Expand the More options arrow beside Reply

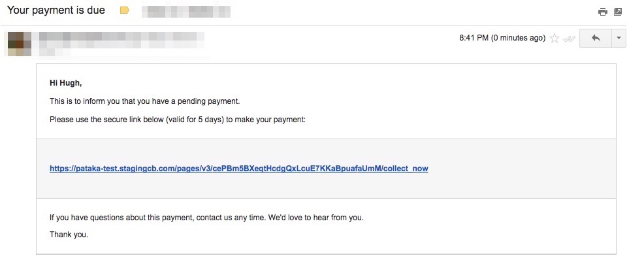tap(619, 38)
